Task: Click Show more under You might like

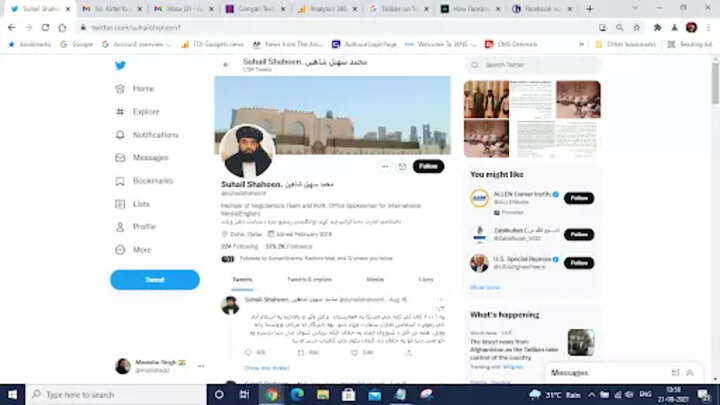Action: tap(484, 287)
